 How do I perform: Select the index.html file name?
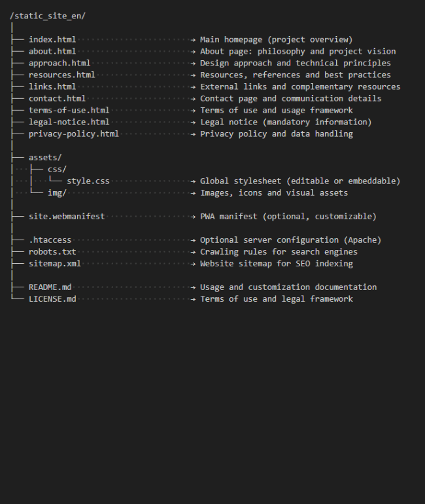[x=52, y=39]
